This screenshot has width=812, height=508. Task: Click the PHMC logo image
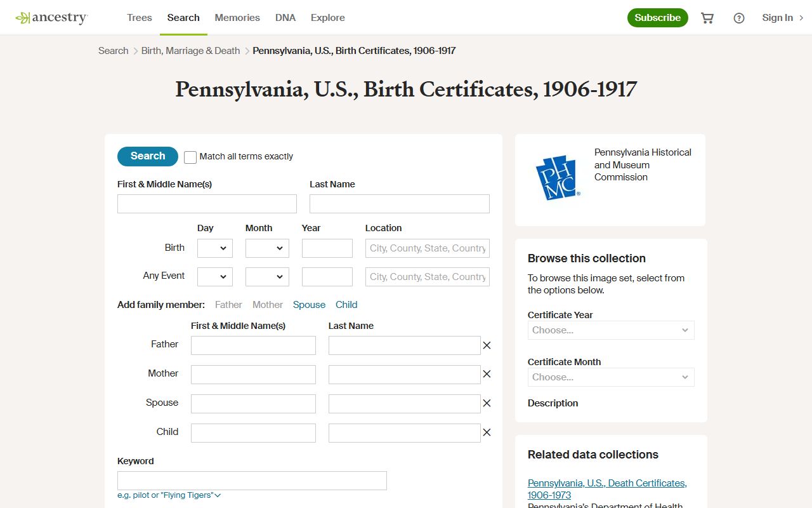558,178
